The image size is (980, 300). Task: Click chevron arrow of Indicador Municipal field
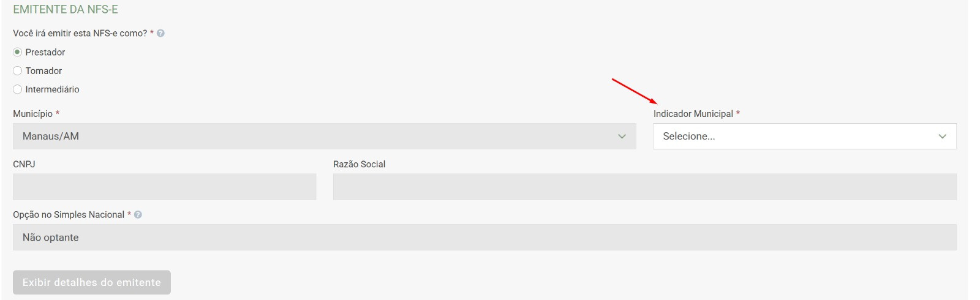click(x=942, y=137)
